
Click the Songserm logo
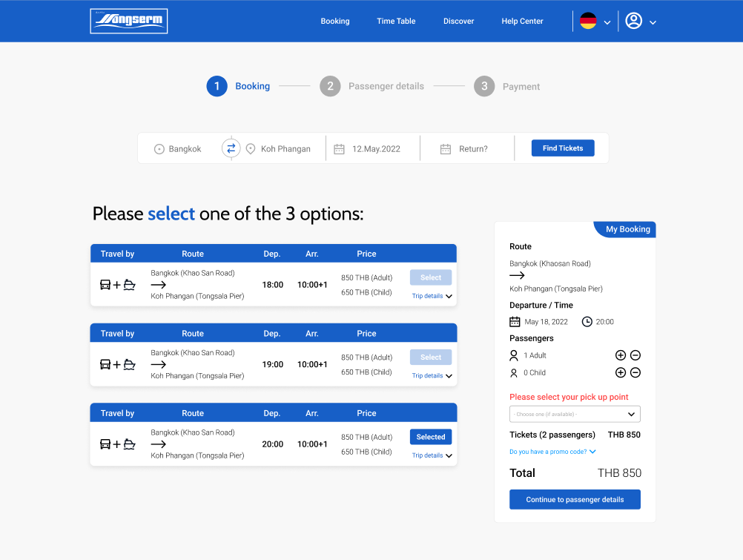pyautogui.click(x=129, y=22)
